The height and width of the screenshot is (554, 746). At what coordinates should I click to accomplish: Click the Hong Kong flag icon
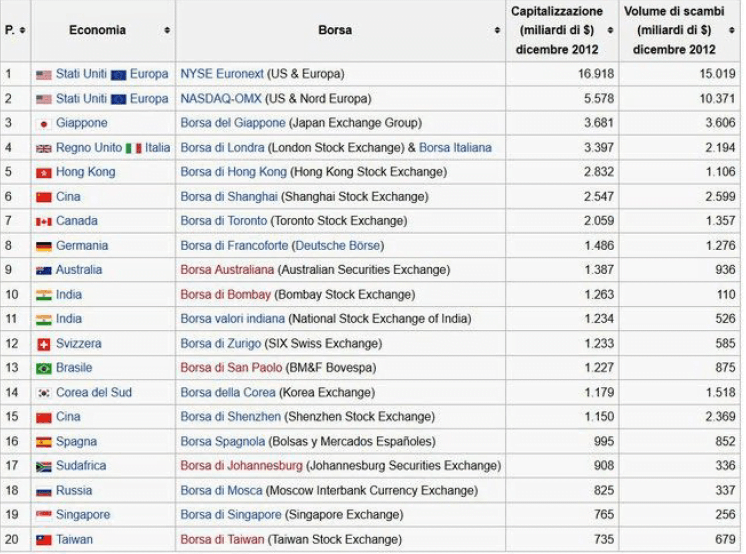click(44, 173)
